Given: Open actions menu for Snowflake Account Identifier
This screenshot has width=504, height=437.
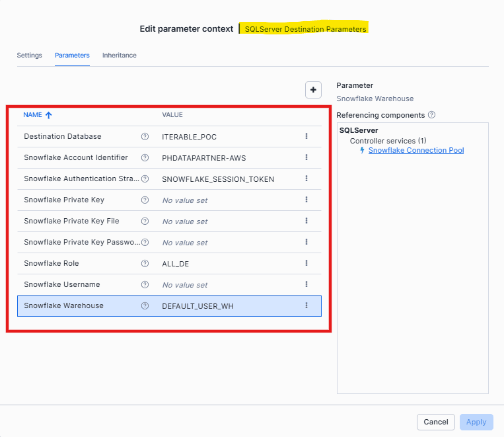Looking at the screenshot, I should (x=306, y=157).
